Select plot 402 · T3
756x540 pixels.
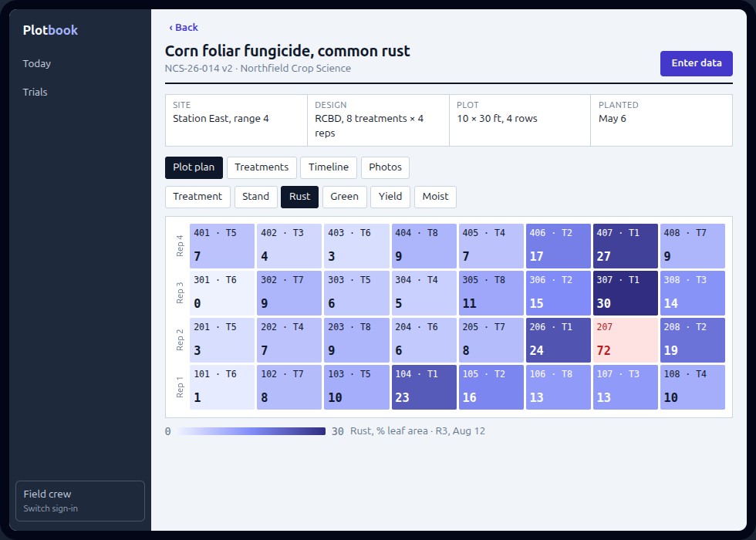click(289, 246)
